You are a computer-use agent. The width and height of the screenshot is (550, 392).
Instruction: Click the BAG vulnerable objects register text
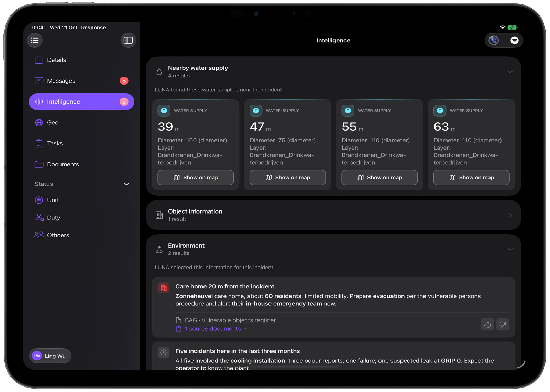230,320
